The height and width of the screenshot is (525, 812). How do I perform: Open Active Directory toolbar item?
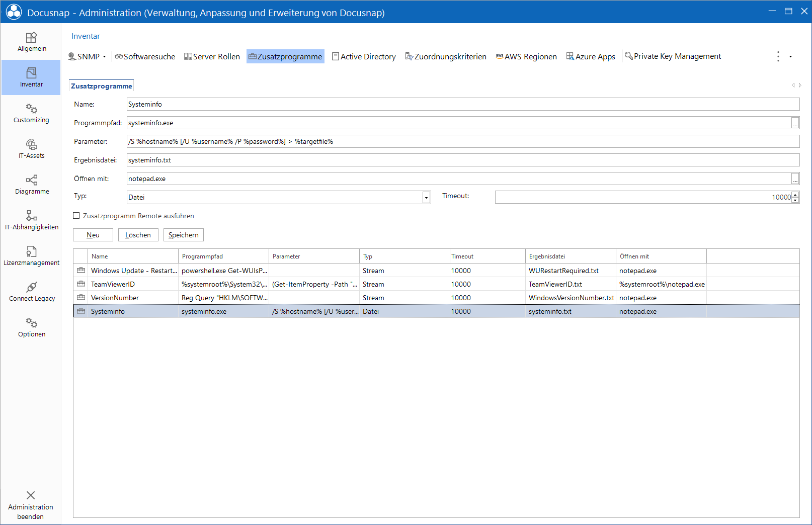pyautogui.click(x=364, y=56)
